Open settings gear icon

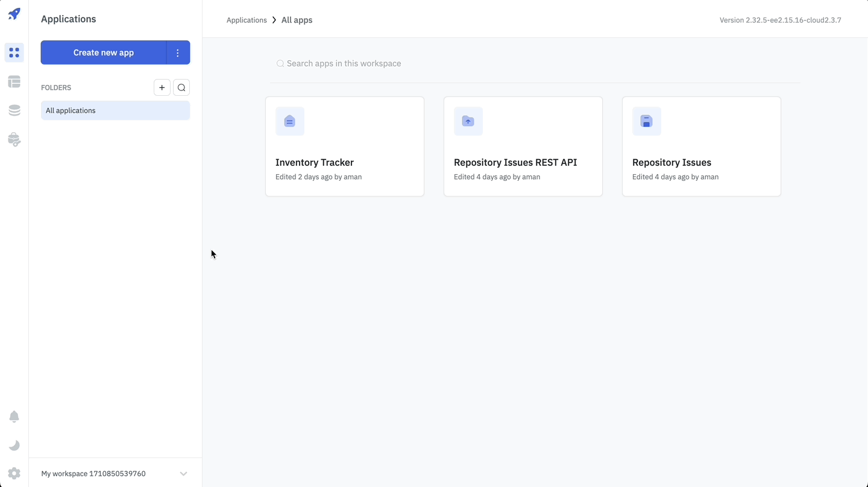coord(14,474)
